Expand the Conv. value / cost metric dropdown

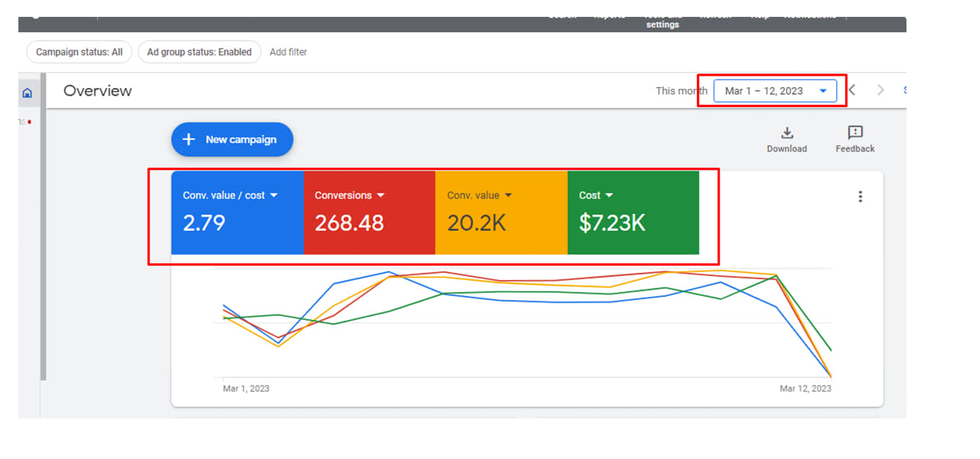pyautogui.click(x=274, y=196)
